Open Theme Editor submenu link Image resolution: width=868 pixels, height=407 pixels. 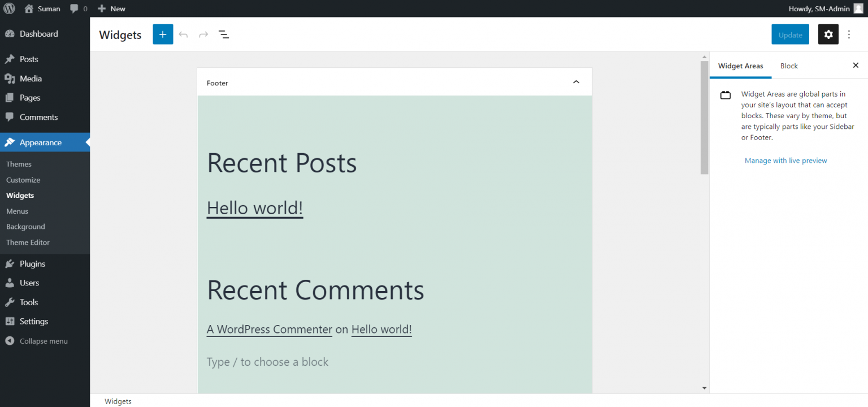[x=28, y=243]
